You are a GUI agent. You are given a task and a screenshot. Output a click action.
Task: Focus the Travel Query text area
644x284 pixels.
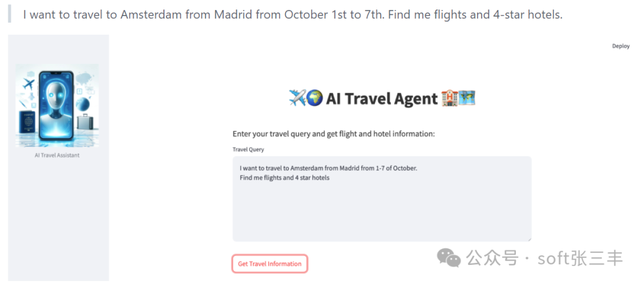pos(382,209)
